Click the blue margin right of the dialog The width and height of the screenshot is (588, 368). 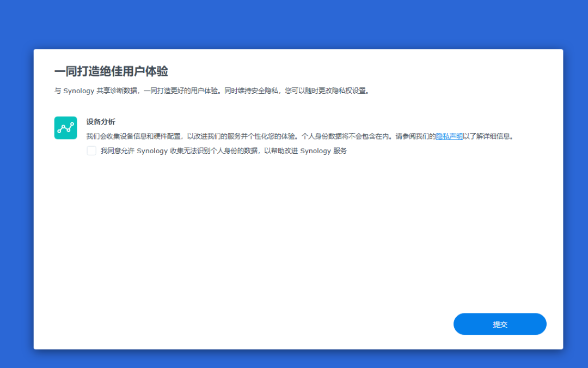pyautogui.click(x=575, y=196)
